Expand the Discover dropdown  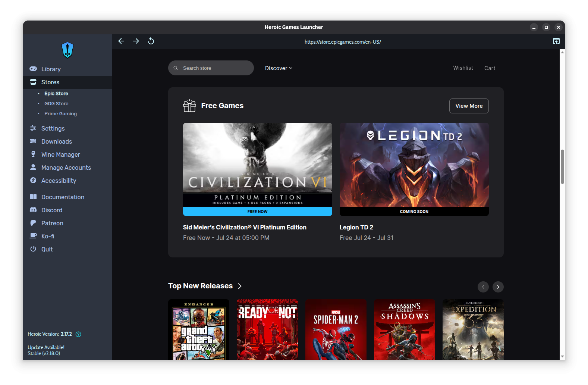(x=279, y=68)
